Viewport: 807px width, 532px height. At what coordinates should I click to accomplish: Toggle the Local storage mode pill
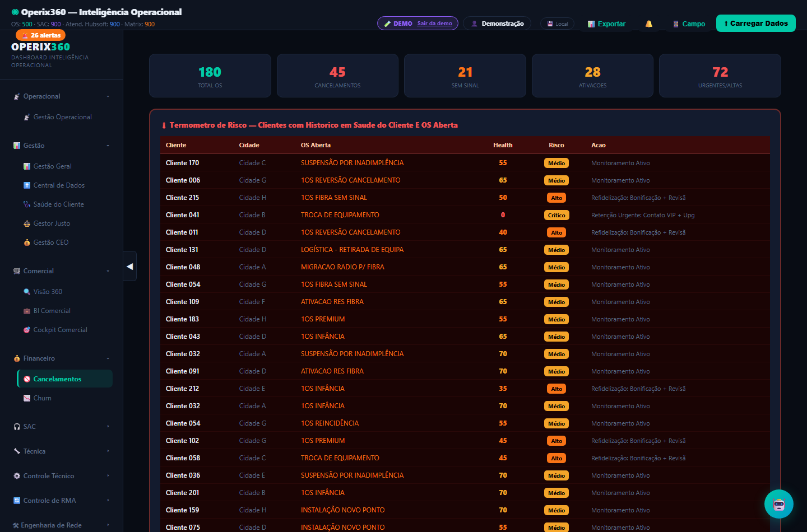pos(558,24)
